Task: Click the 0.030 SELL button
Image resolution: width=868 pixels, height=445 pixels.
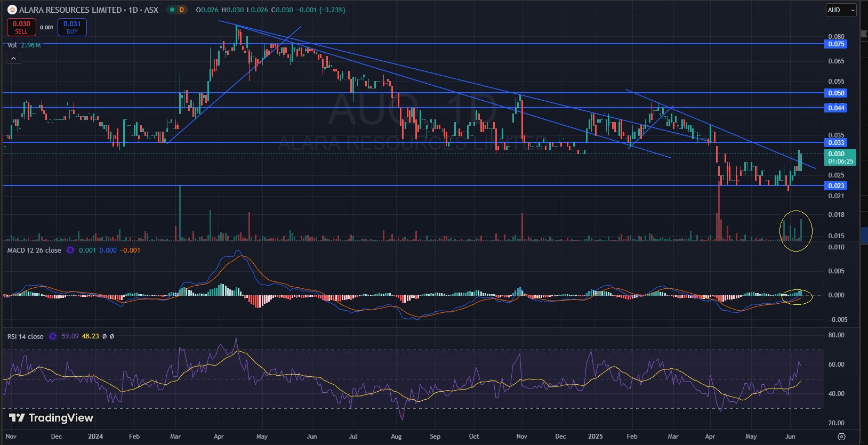Action: pyautogui.click(x=21, y=27)
